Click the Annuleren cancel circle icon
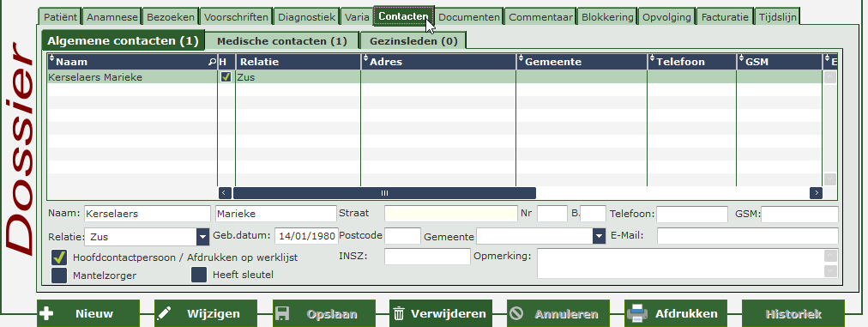Screen dimensions: 868x327 516,314
